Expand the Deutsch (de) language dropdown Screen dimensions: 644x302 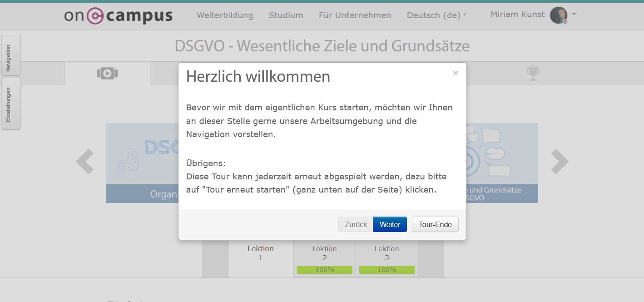tap(436, 15)
